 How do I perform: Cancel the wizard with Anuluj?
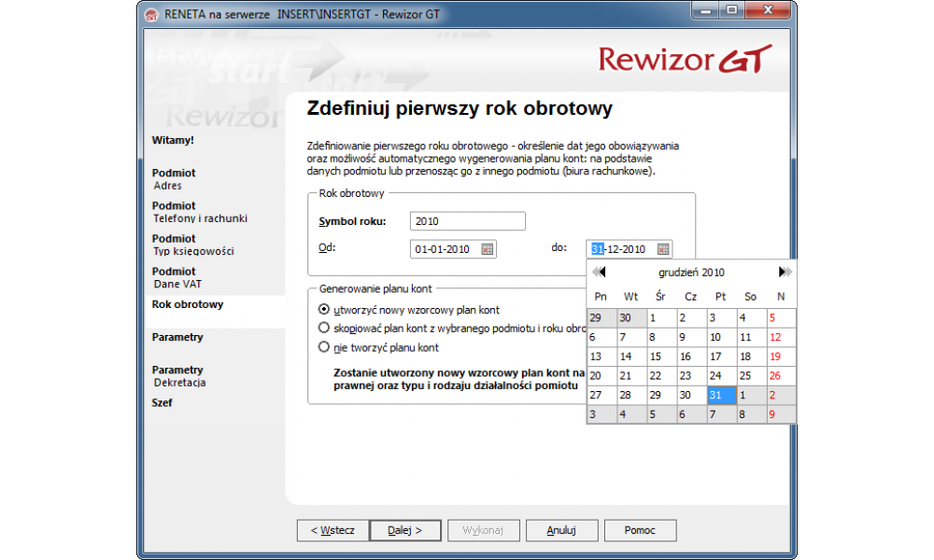tap(561, 530)
